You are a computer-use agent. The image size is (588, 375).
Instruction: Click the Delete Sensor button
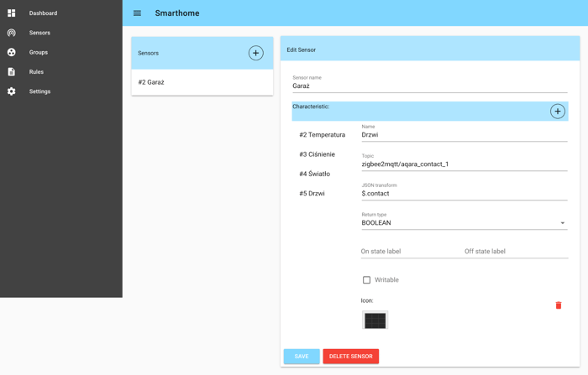click(350, 357)
